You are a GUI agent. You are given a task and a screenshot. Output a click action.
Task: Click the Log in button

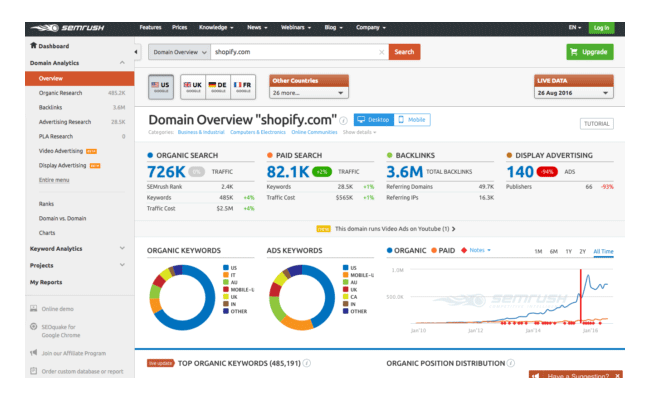(x=601, y=28)
